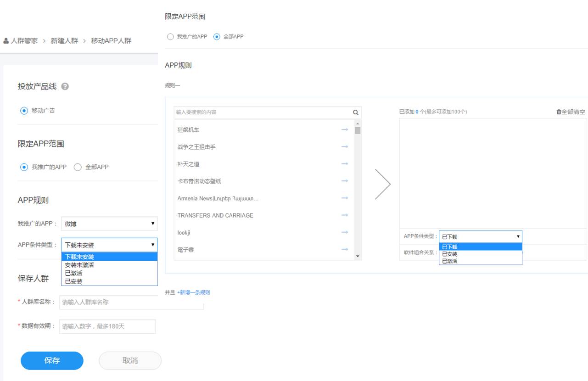588x381 pixels.
Task: Select the 移动广告 radio button
Action: point(23,110)
